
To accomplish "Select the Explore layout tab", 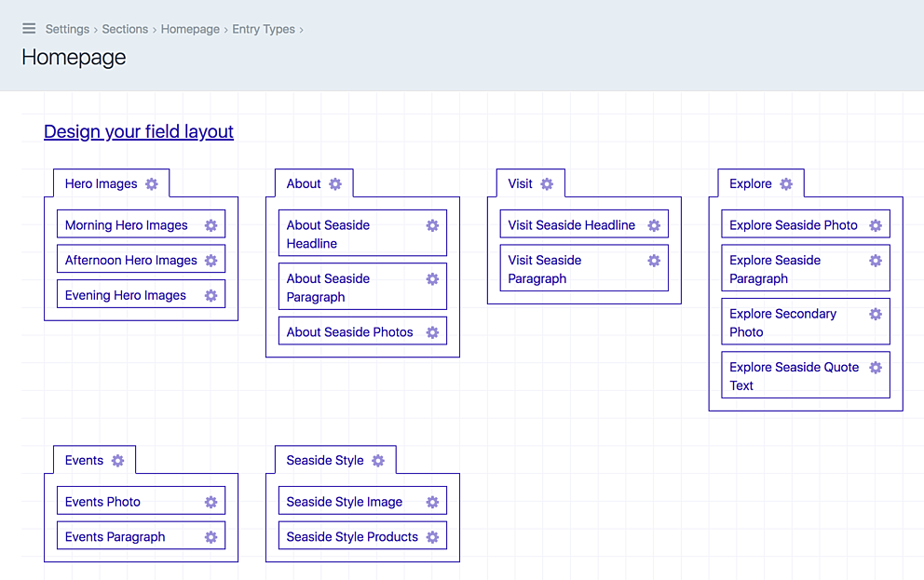I will 761,183.
